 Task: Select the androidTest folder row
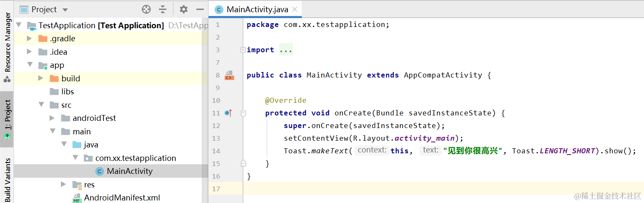click(x=111, y=118)
